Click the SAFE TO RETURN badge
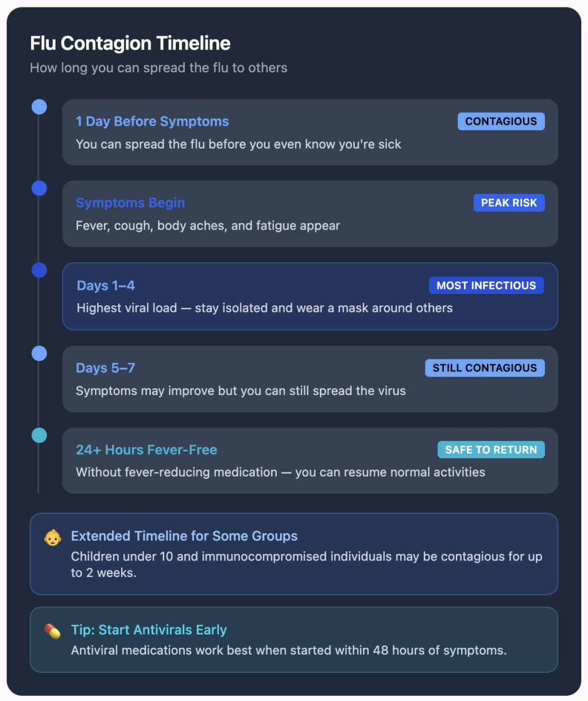Viewport: 588px width, 701px height. (x=491, y=450)
